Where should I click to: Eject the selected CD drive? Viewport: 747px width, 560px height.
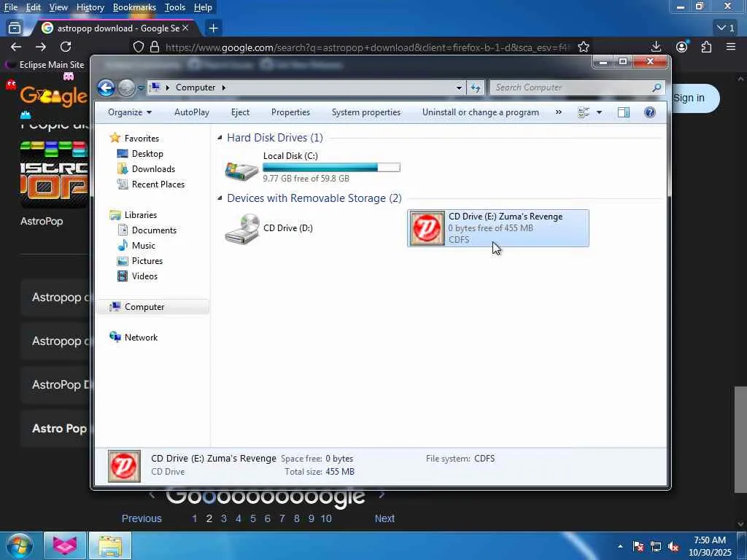pyautogui.click(x=240, y=112)
